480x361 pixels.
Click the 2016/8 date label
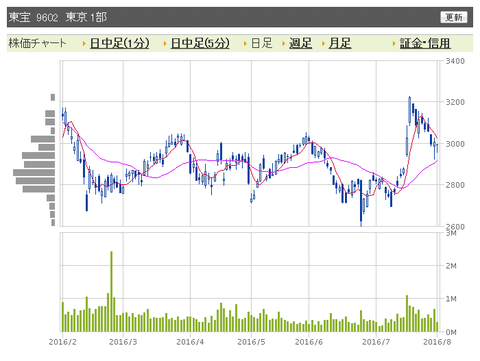click(437, 342)
